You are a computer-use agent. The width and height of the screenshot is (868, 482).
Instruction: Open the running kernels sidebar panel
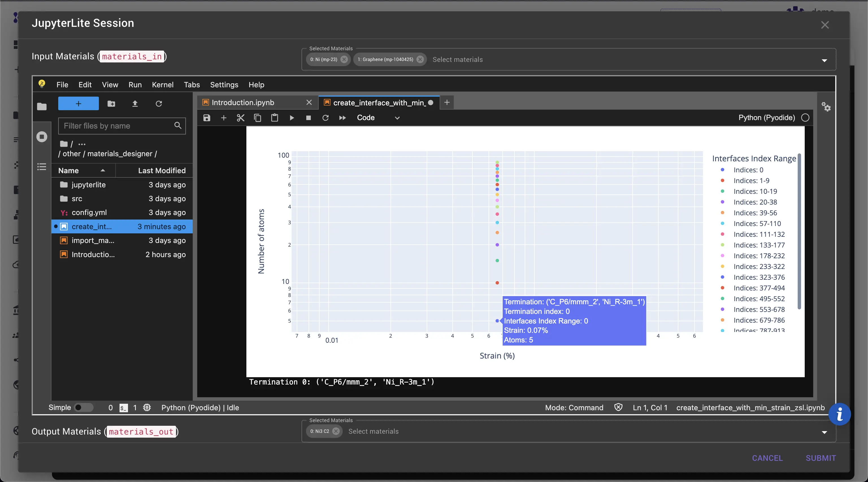42,137
